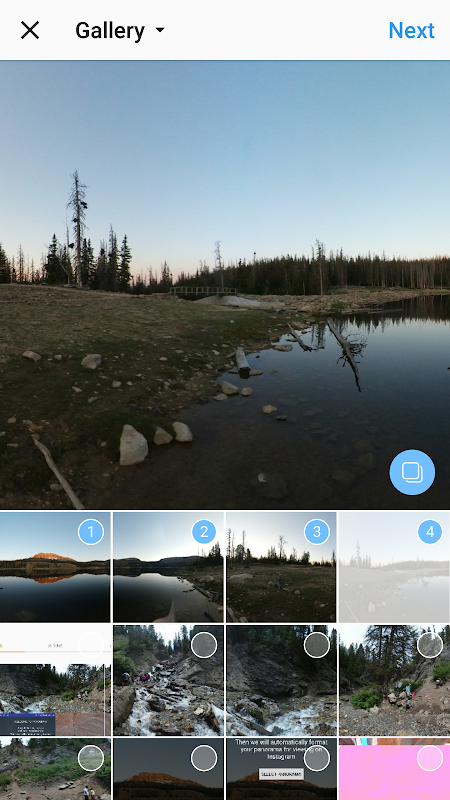Viewport: 450px width, 800px height.
Task: Deselect photo marked number 3
Action: coord(317,532)
